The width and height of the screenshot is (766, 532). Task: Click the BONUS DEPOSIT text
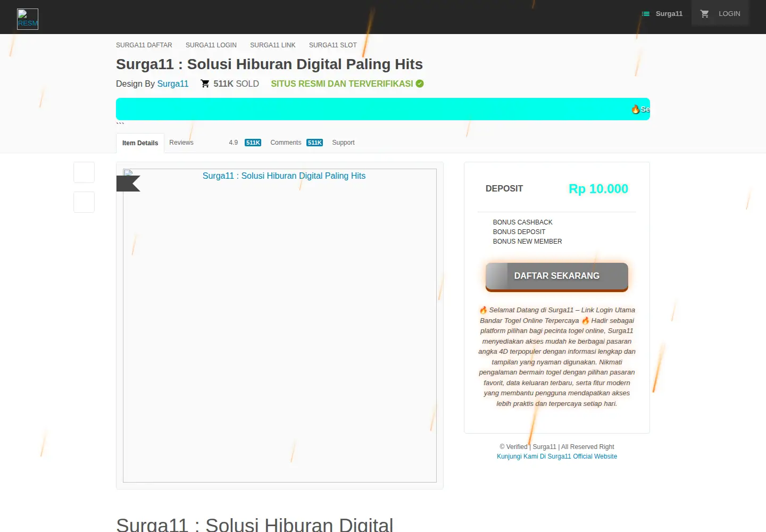click(519, 232)
